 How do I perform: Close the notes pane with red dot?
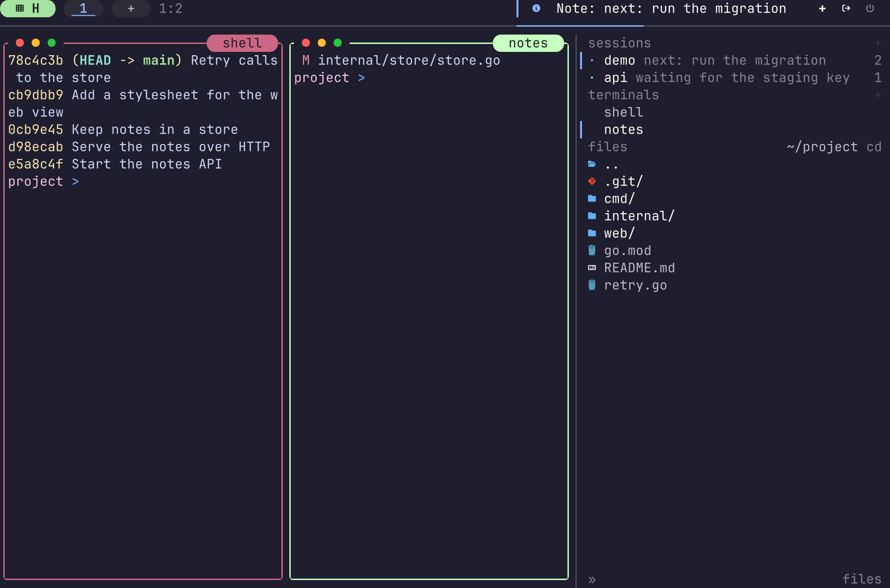(x=306, y=43)
